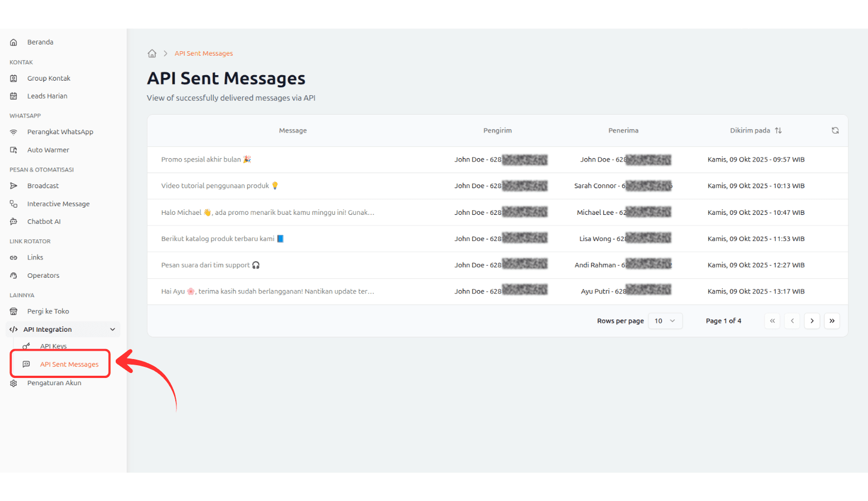Click the Pengaturan Akun gear icon

pos(13,382)
